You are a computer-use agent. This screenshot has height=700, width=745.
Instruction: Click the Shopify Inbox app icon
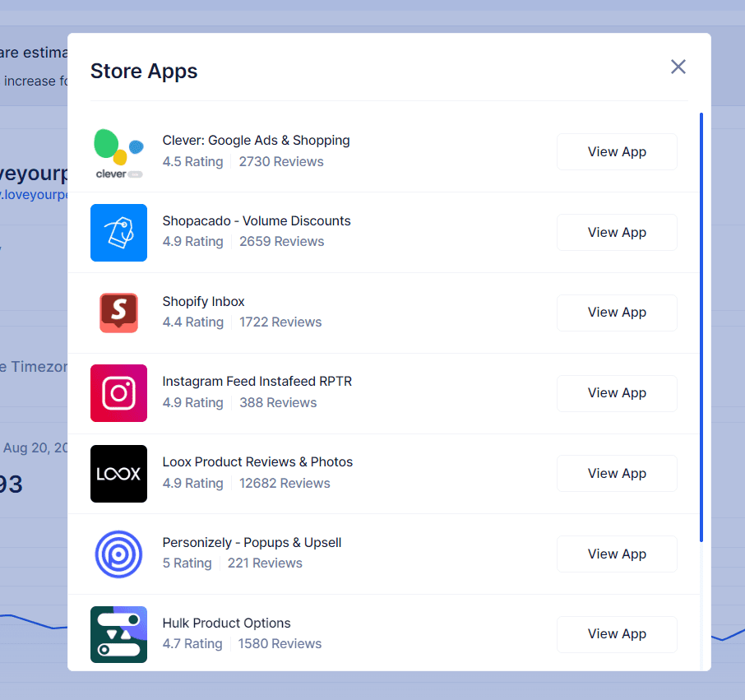pyautogui.click(x=118, y=313)
